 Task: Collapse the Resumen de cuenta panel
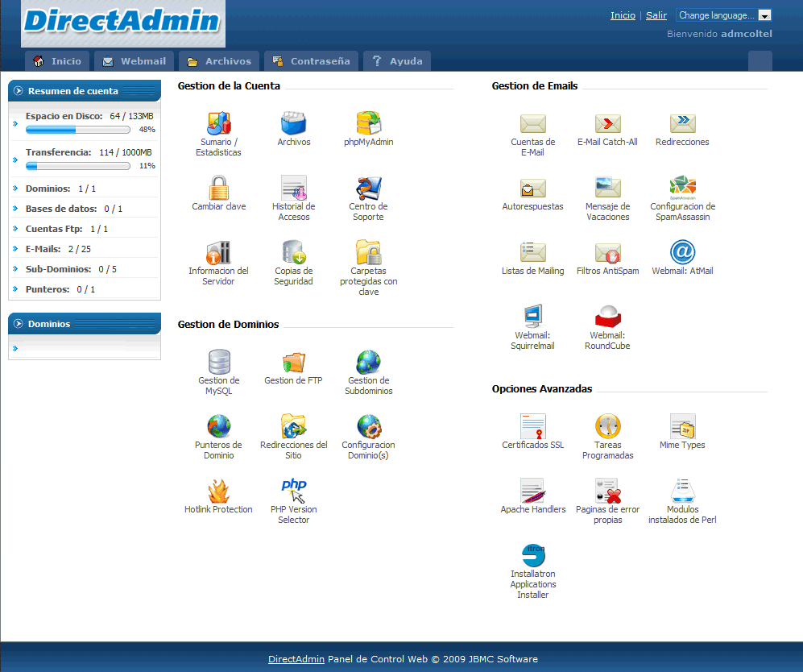coord(19,91)
